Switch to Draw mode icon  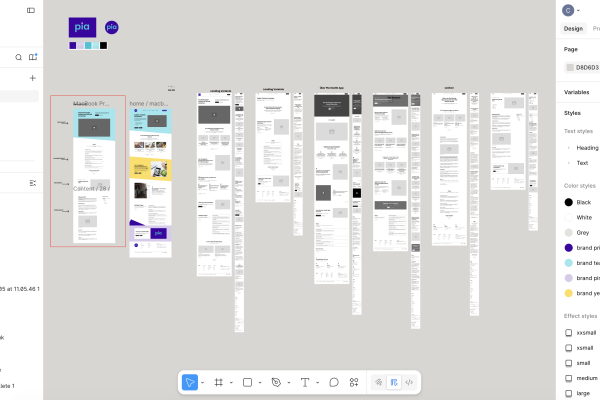click(378, 382)
